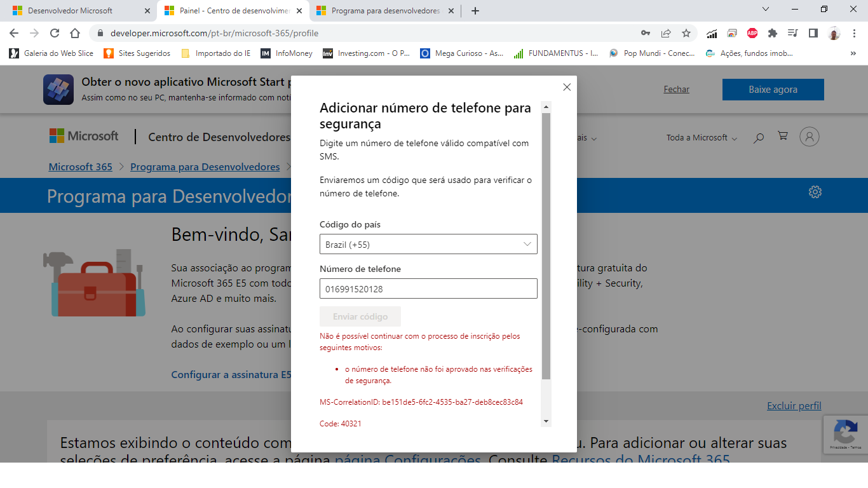Open the Investing.com bookmark

pos(367,53)
